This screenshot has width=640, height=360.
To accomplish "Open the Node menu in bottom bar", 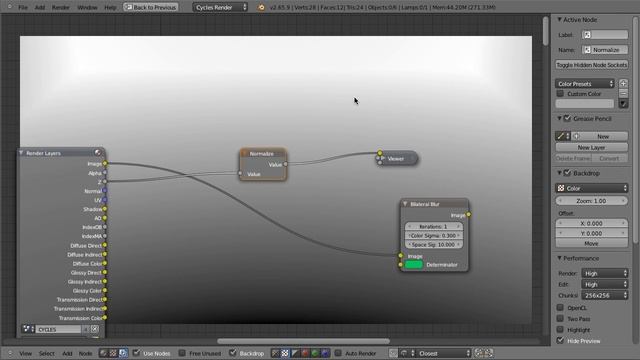I will [x=85, y=353].
